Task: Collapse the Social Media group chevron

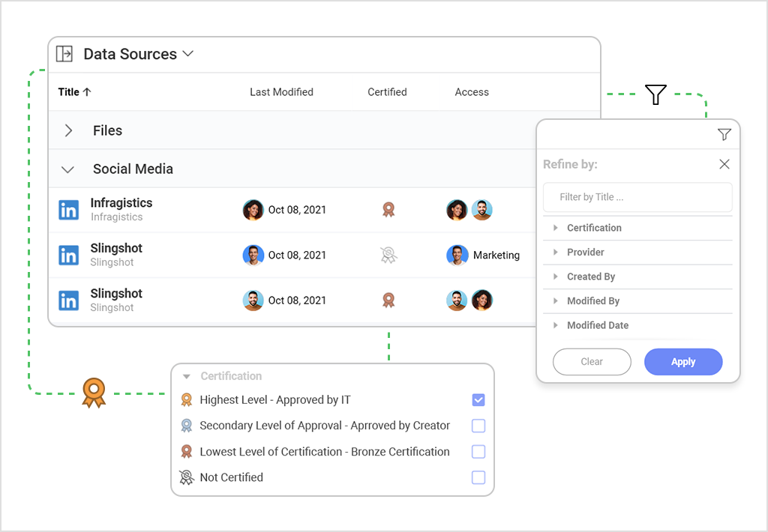Action: click(67, 170)
